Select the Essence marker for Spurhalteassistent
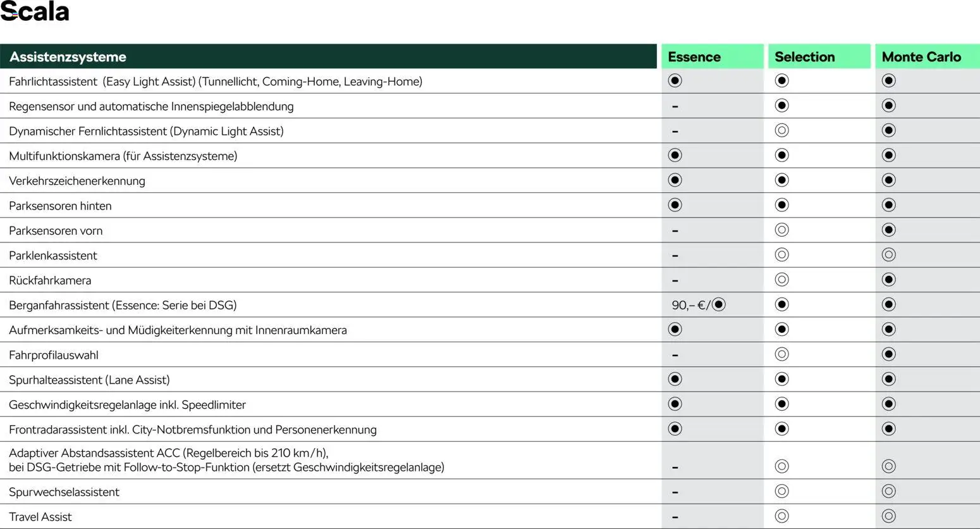The width and height of the screenshot is (980, 529). (x=675, y=379)
